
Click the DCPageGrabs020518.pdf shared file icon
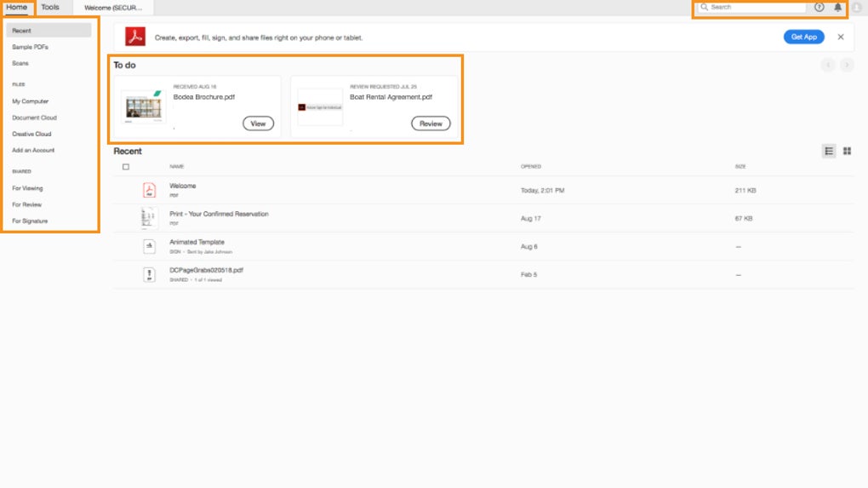tap(149, 275)
